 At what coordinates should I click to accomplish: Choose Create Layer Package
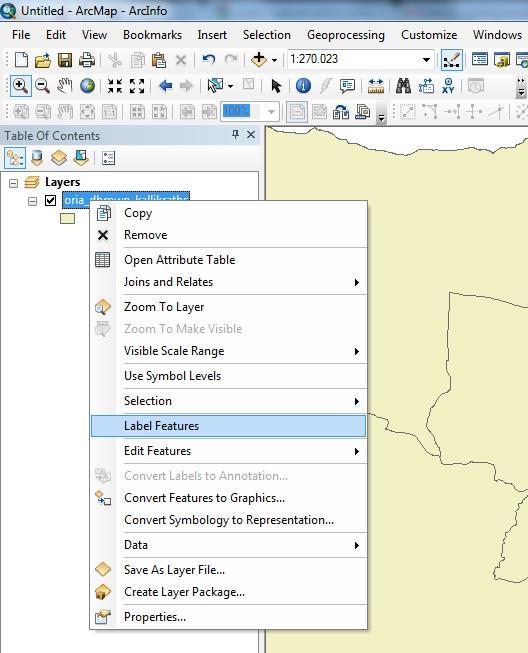click(x=229, y=592)
